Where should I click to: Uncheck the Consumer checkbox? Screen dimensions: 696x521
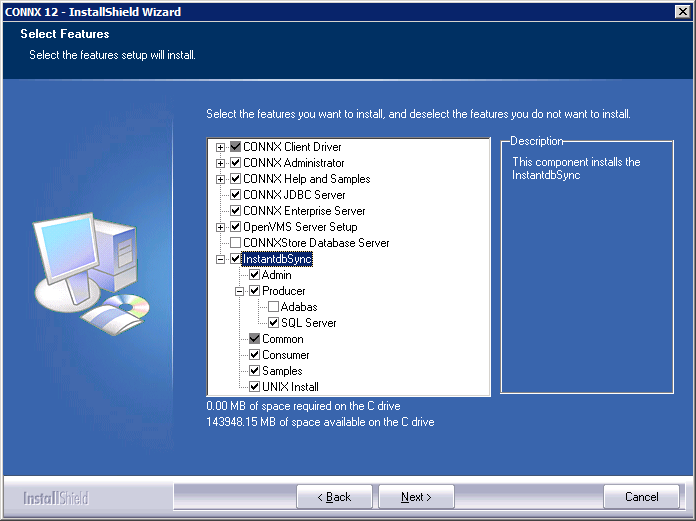point(254,355)
